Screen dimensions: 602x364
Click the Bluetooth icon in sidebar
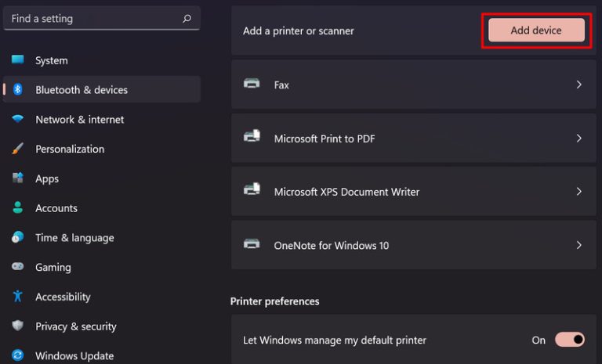[17, 90]
